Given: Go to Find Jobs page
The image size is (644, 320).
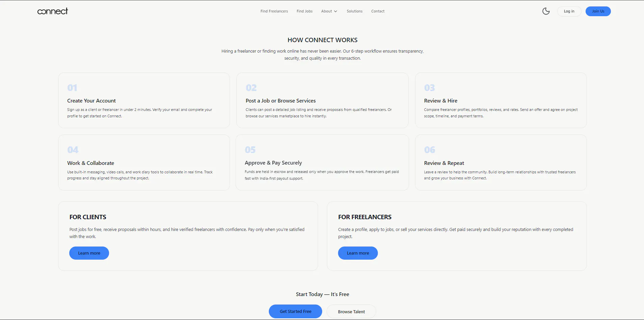Looking at the screenshot, I should pyautogui.click(x=305, y=11).
